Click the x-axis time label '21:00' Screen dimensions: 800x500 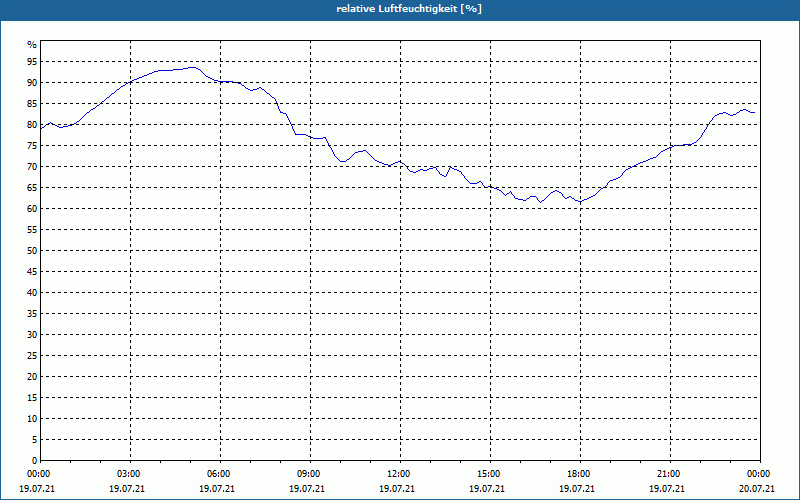pos(670,474)
